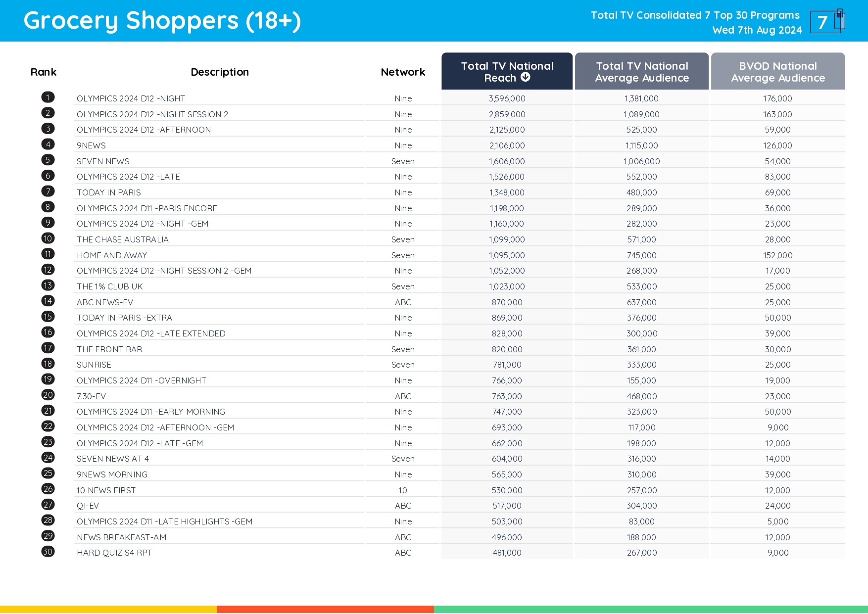Click the Description column heading
The width and height of the screenshot is (868, 614).
pyautogui.click(x=220, y=72)
